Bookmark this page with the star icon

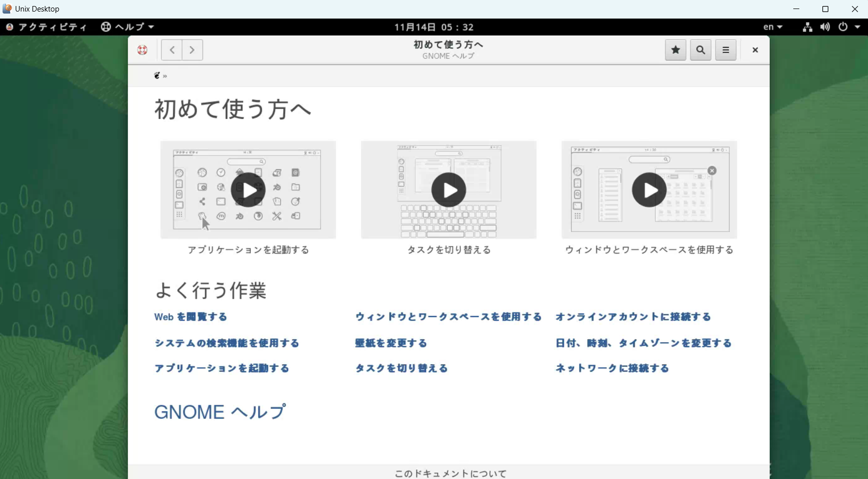675,50
